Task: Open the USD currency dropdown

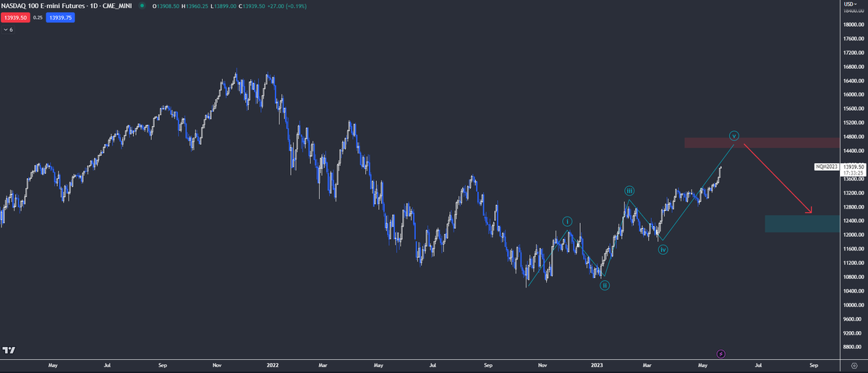Action: point(850,5)
